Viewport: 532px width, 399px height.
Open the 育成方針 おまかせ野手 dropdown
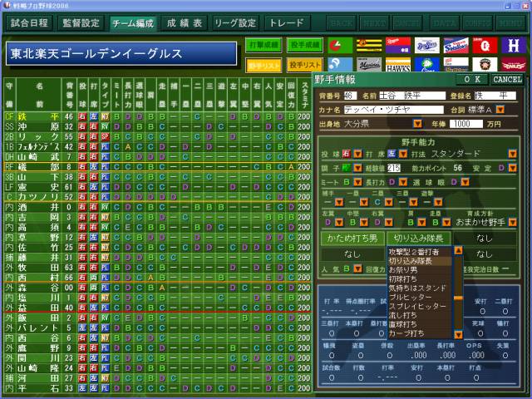[x=512, y=223]
